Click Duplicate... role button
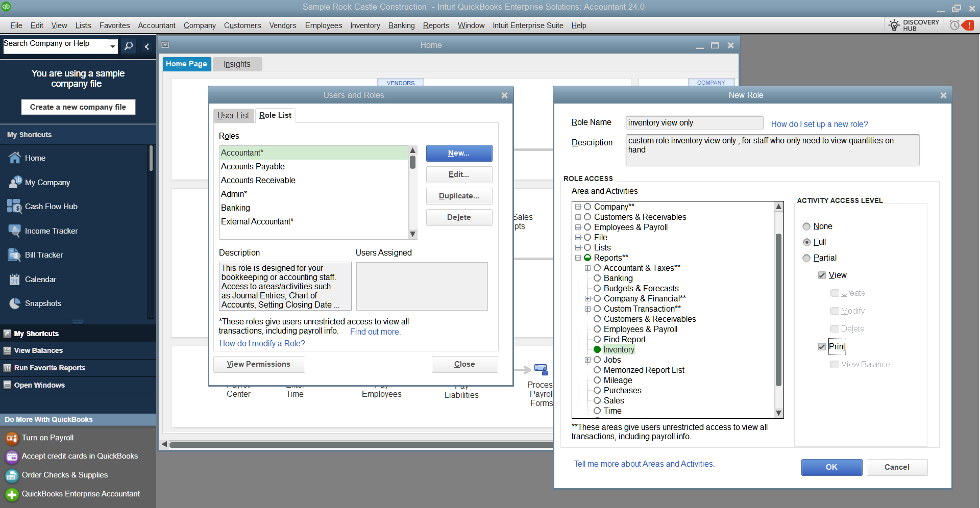Image resolution: width=980 pixels, height=508 pixels. [459, 196]
